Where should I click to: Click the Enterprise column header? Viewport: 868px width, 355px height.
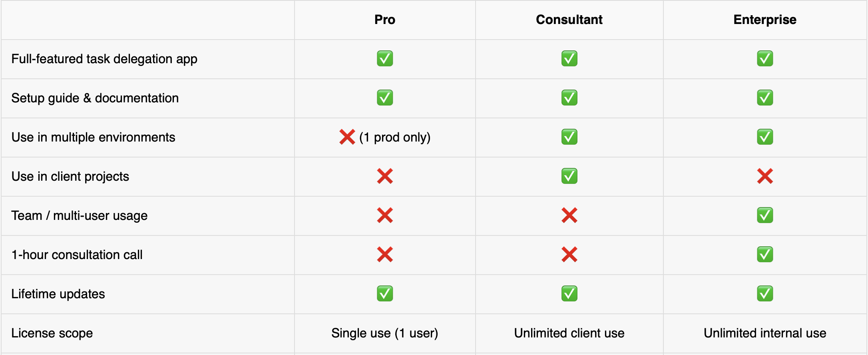[764, 20]
